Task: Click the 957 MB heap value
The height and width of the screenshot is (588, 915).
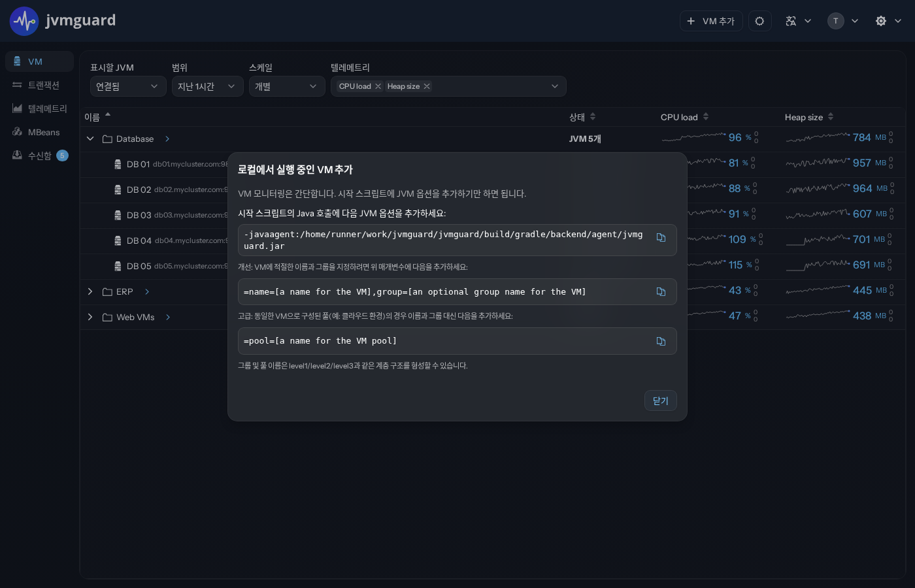Action: click(x=869, y=163)
